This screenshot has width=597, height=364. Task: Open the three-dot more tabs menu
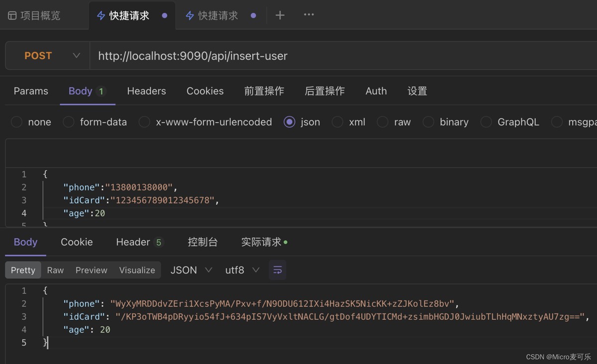pos(309,15)
